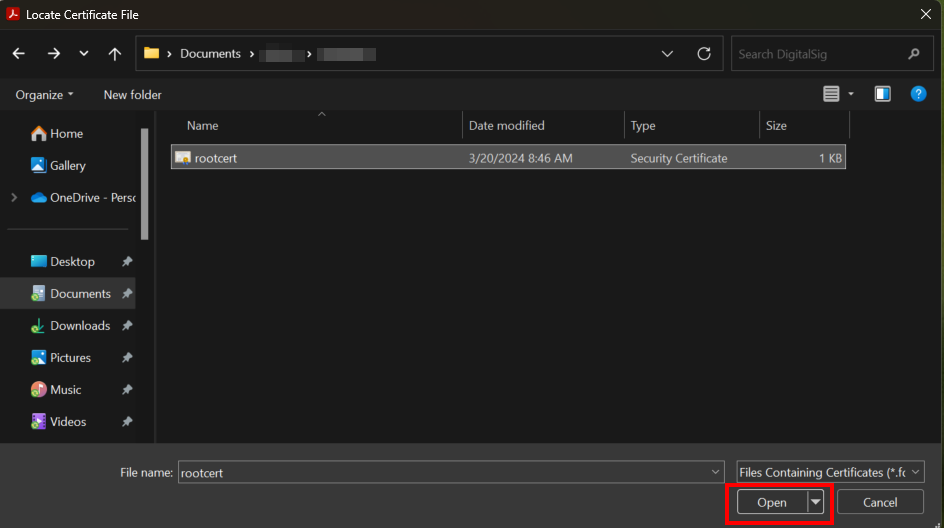Click the pin icon beside Desktop

(x=127, y=261)
